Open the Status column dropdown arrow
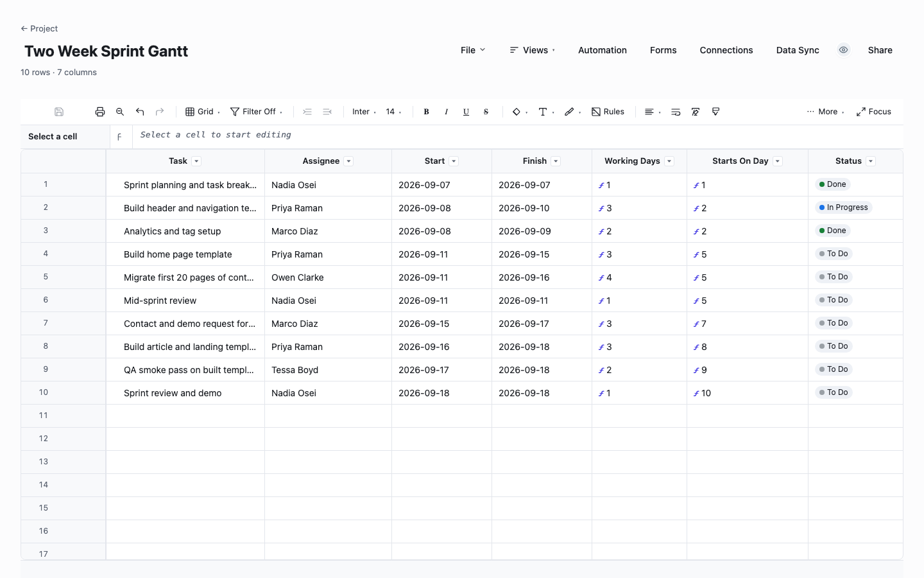Screen dimensions: 924x578 tap(871, 161)
